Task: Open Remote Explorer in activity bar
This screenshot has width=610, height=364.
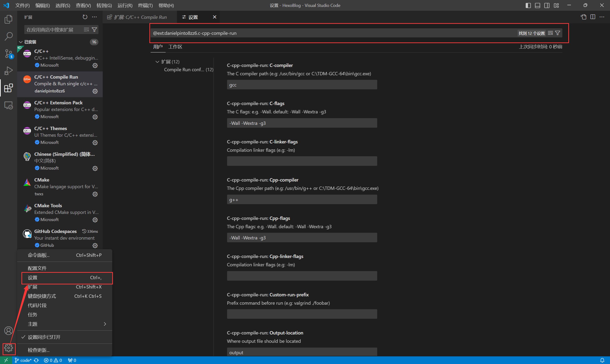Action: [8, 106]
